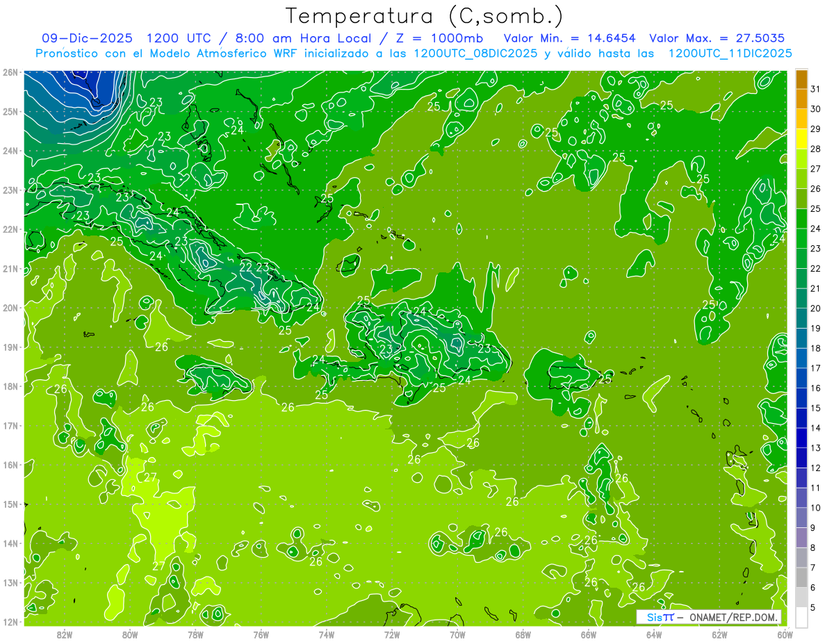Viewport: 834px width, 644px height.
Task: Click the 22N latitude axis label
Action: click(x=10, y=229)
